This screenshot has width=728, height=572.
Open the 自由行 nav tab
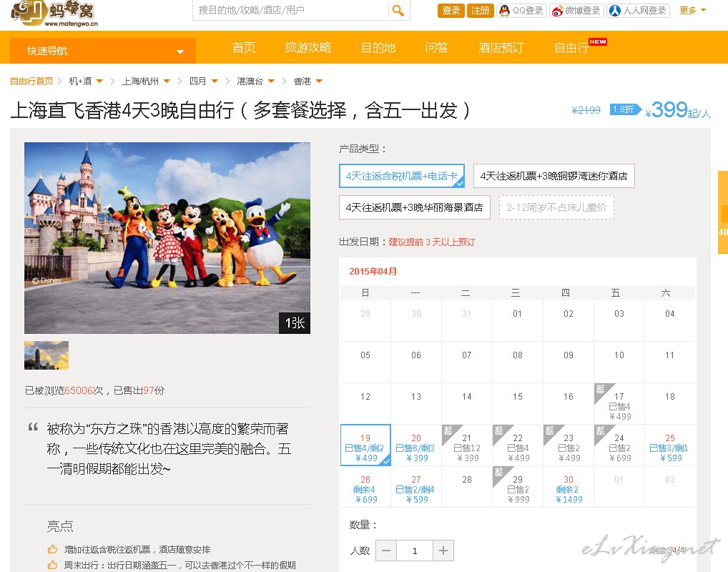(571, 47)
